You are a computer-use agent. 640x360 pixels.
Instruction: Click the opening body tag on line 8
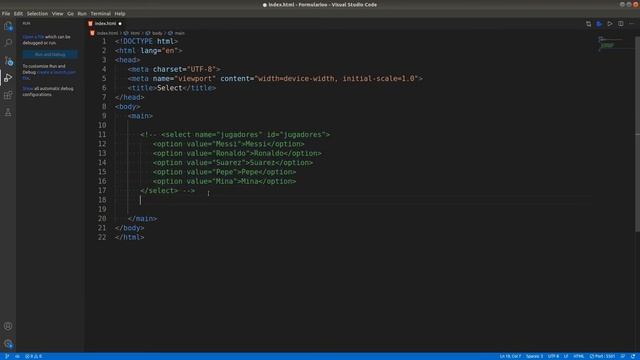128,107
